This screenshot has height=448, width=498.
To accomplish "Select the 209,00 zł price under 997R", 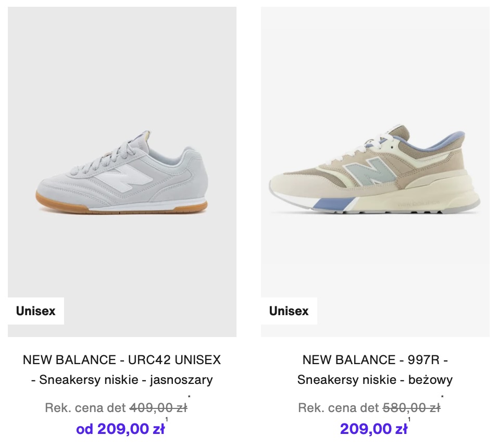I will [x=373, y=429].
